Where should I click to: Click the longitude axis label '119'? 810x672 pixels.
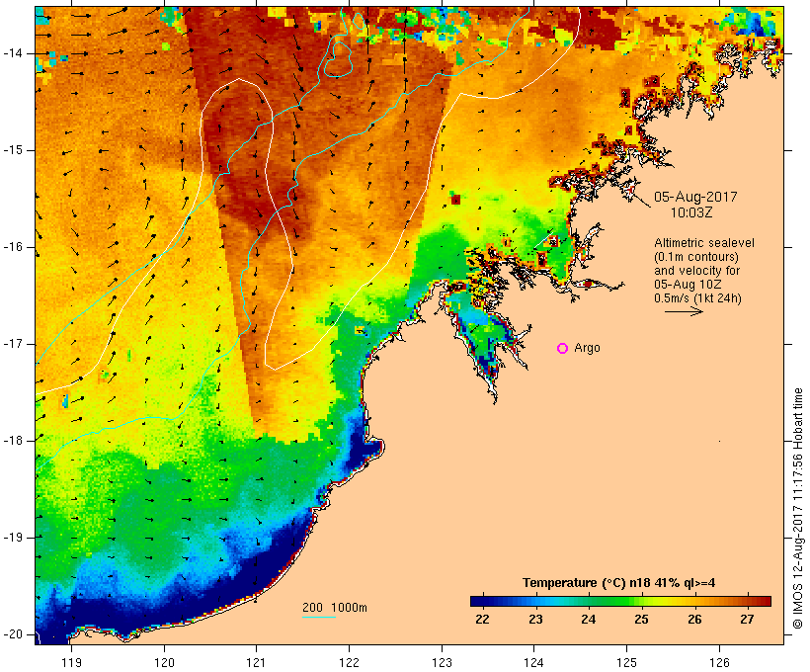click(71, 662)
